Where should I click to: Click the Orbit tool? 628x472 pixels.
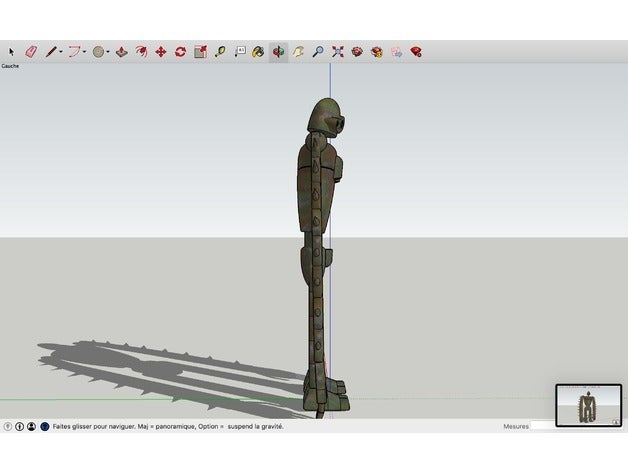(x=278, y=51)
